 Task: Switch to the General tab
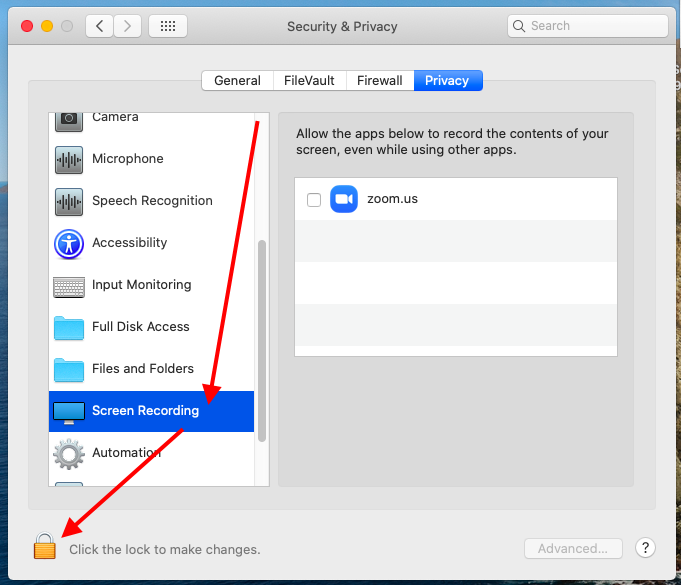tap(237, 81)
